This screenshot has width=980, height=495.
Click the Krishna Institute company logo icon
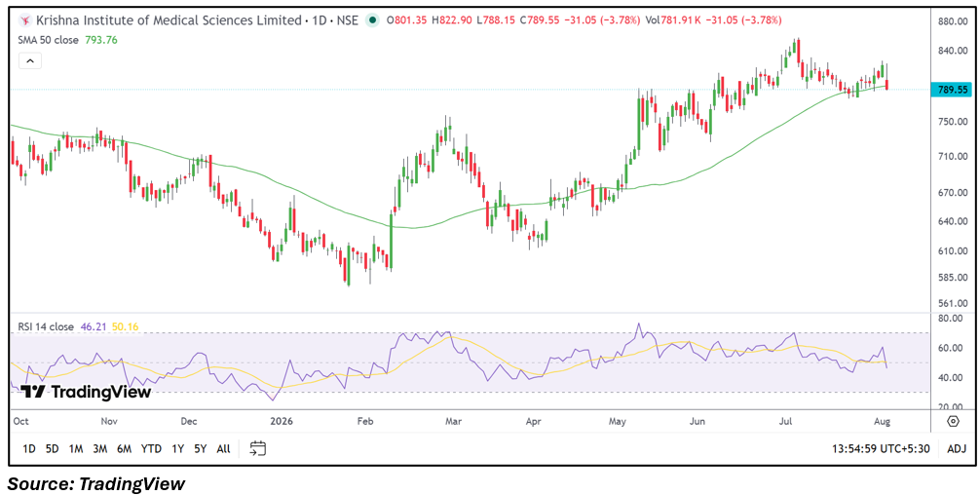pos(25,20)
